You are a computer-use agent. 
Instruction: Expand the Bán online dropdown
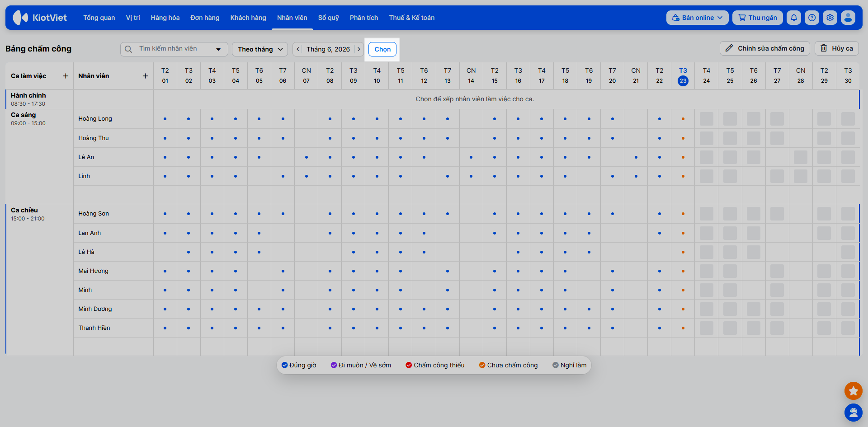pos(698,18)
